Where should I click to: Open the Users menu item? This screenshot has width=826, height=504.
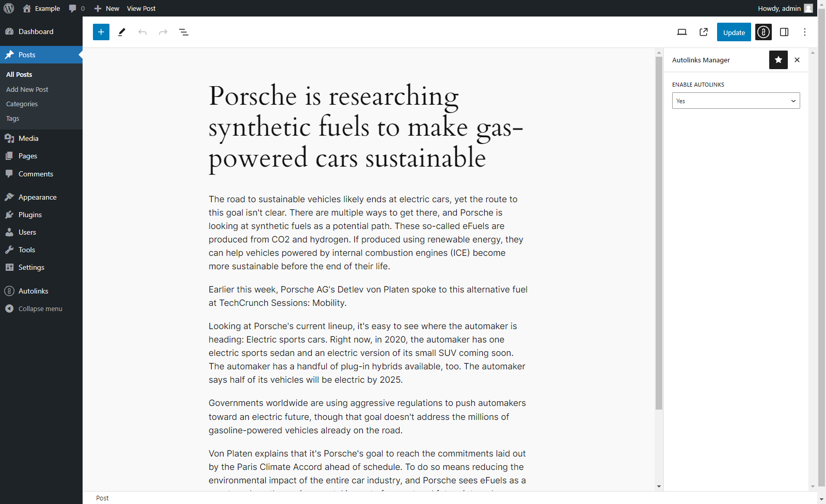[x=41, y=232]
